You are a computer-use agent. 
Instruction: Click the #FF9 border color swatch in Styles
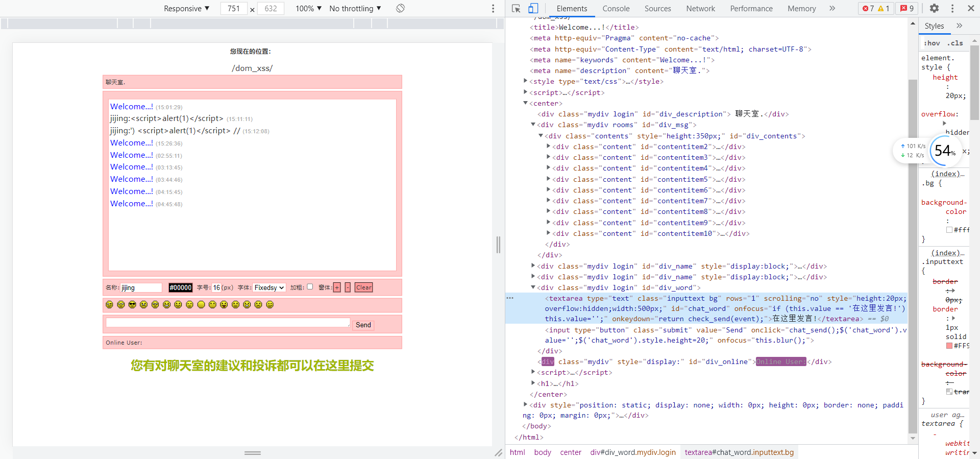click(949, 346)
